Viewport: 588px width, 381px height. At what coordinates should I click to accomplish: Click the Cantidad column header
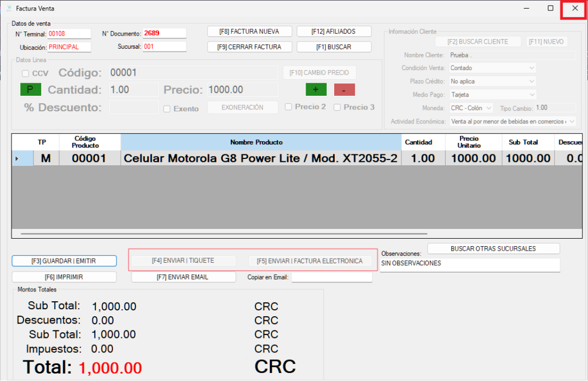point(419,142)
